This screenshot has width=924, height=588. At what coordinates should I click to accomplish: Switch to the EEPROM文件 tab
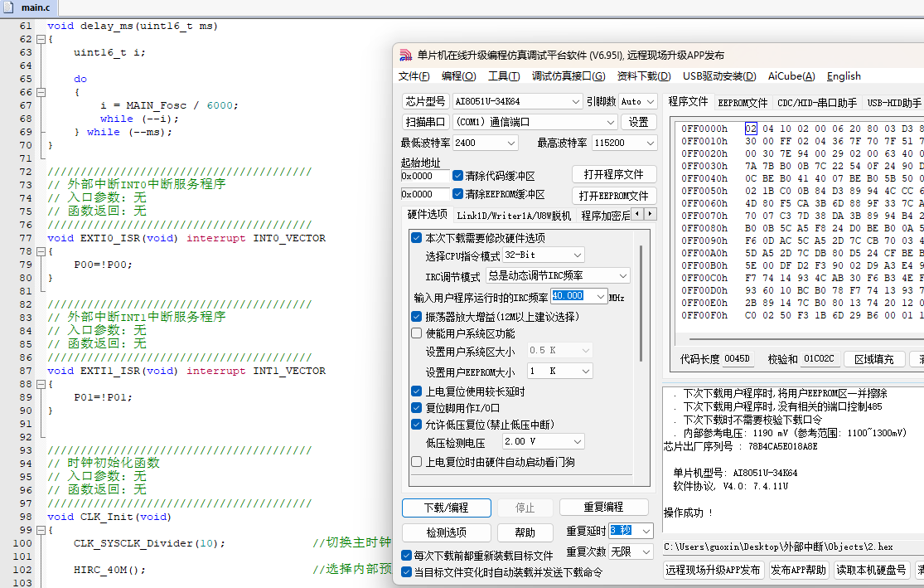tap(743, 103)
